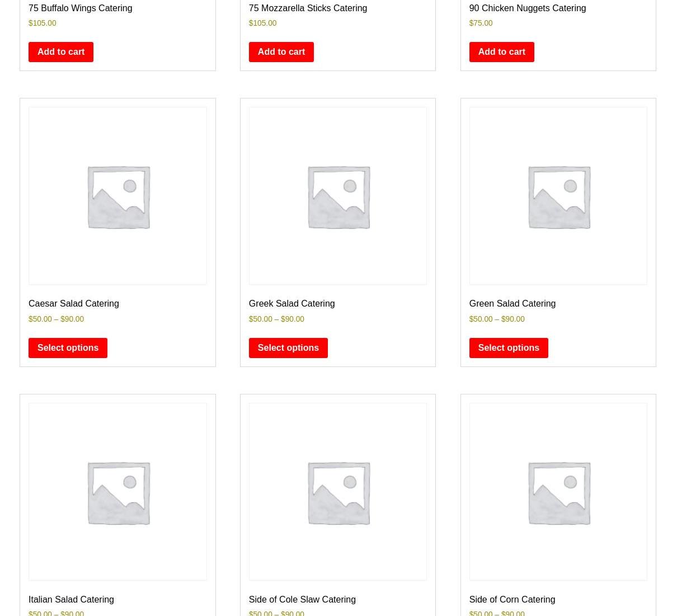Click the Greek Salad Catering placeholder image
Viewport: 677px width, 616px height.
(337, 196)
